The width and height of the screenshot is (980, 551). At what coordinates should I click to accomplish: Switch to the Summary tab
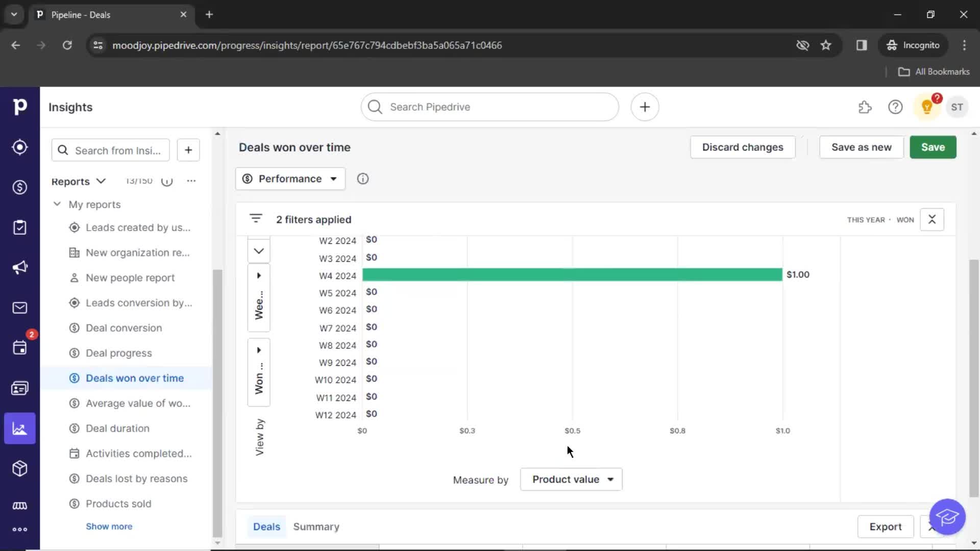click(x=315, y=527)
